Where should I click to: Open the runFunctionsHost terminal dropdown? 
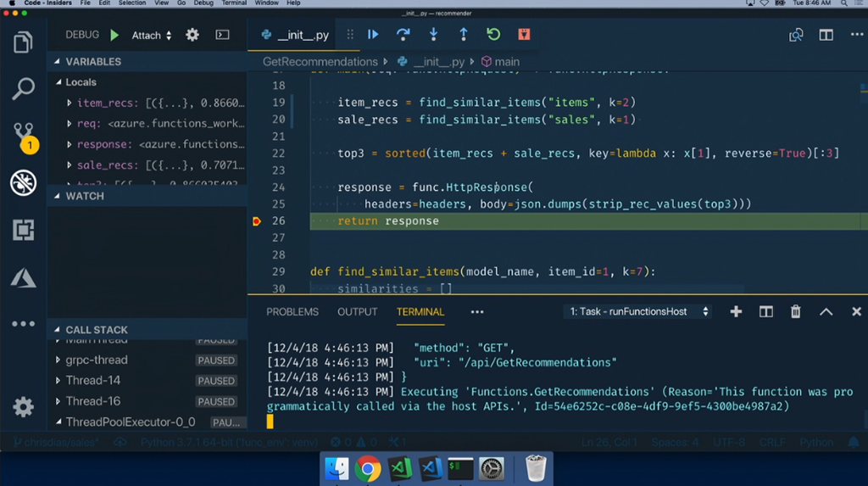(638, 312)
